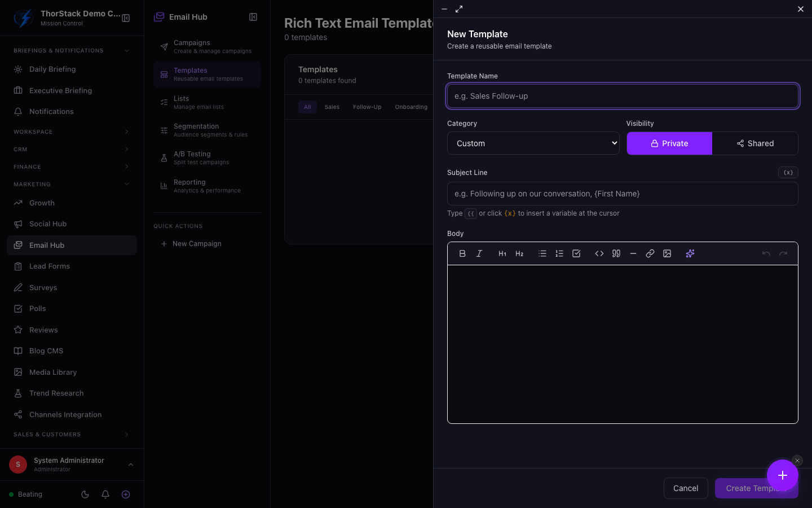Start a New Campaign quick action
This screenshot has width=812, height=508.
(207, 244)
